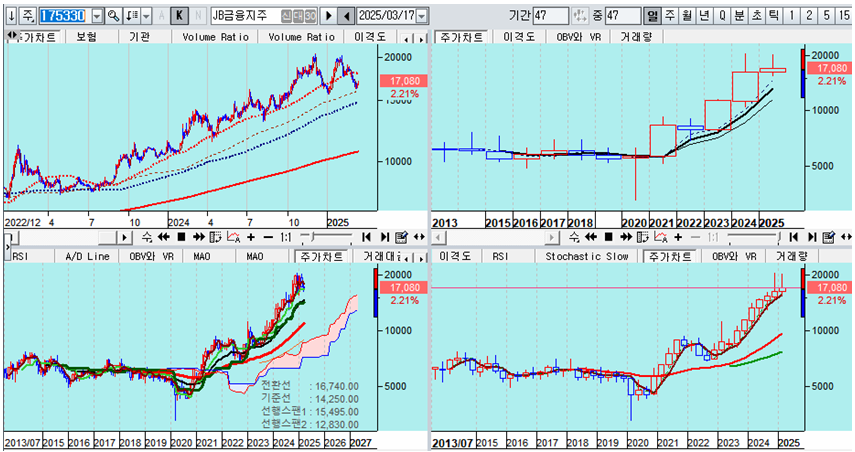855x452 pixels.
Task: Select the 일 (daily) period toggle
Action: point(652,16)
